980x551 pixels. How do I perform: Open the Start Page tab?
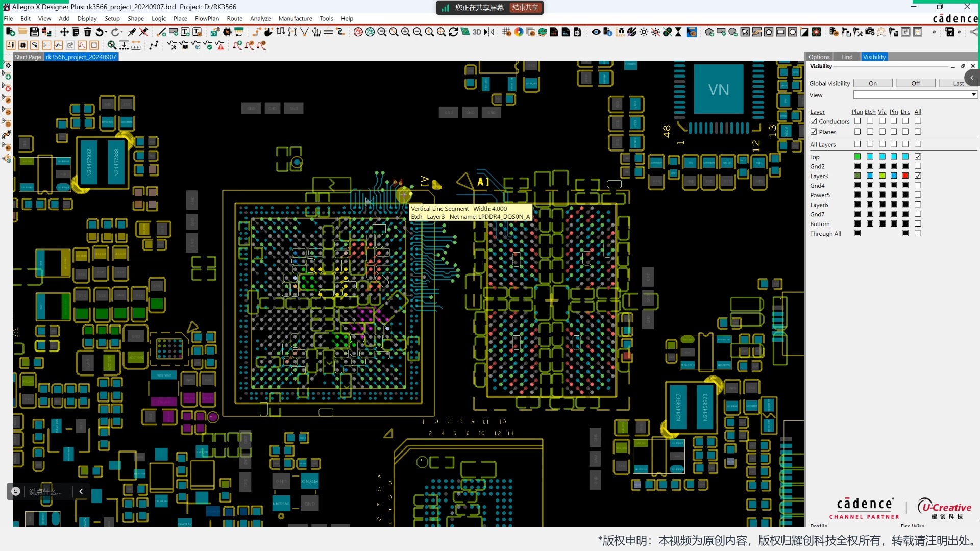[x=28, y=57]
